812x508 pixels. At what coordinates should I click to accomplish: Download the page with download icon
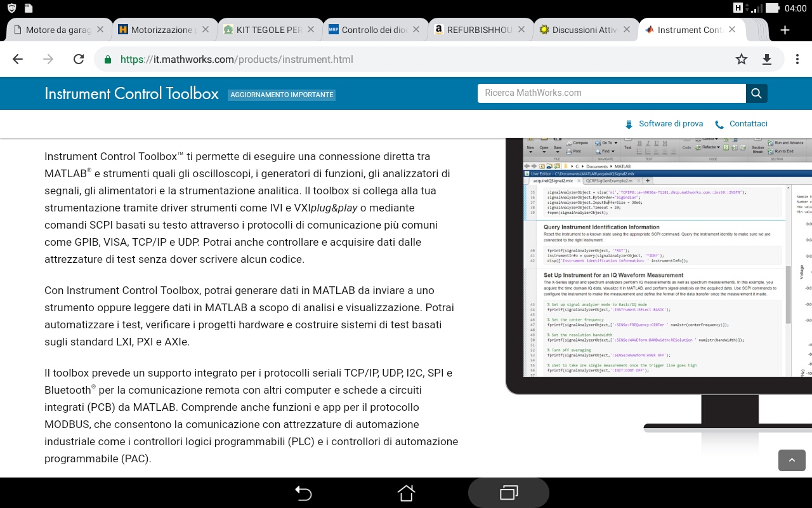pyautogui.click(x=766, y=59)
